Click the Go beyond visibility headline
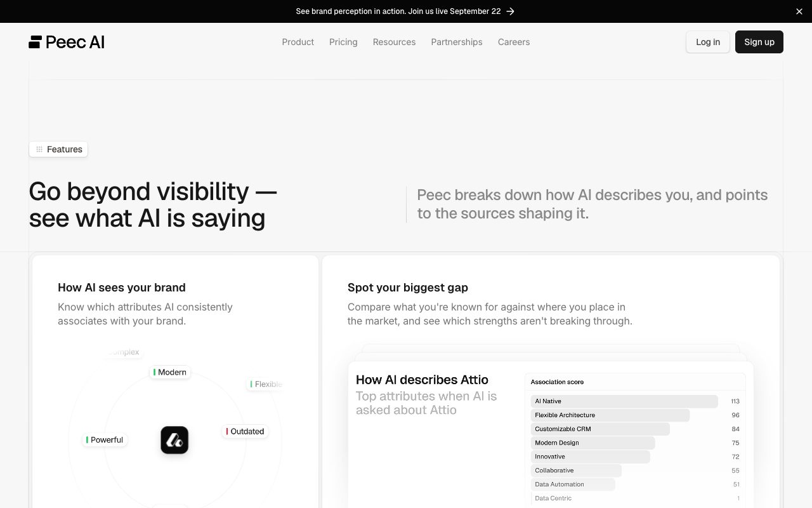Image resolution: width=812 pixels, height=508 pixels. tap(153, 204)
